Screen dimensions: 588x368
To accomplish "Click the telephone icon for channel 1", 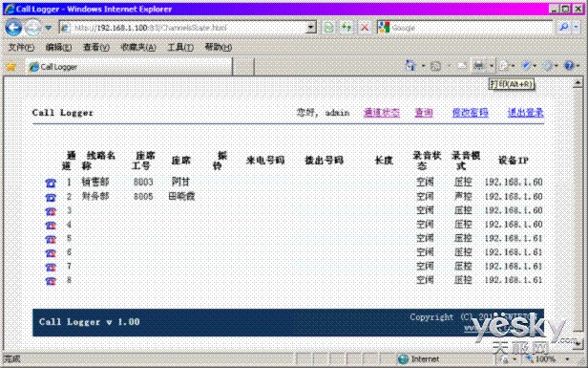I will coord(51,183).
